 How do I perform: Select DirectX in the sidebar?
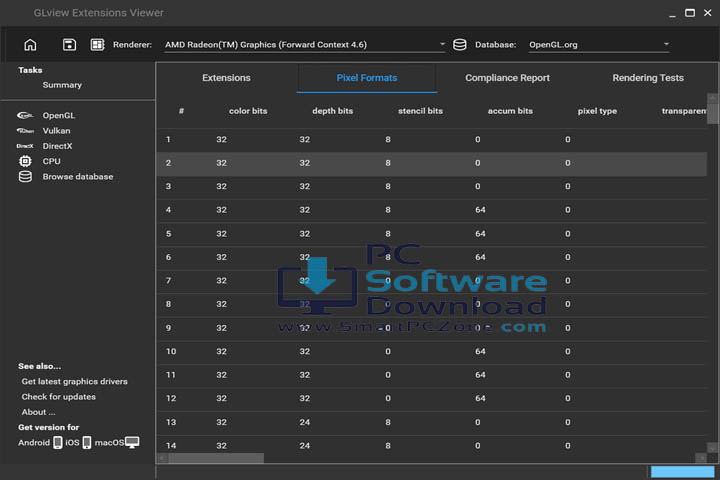point(57,146)
